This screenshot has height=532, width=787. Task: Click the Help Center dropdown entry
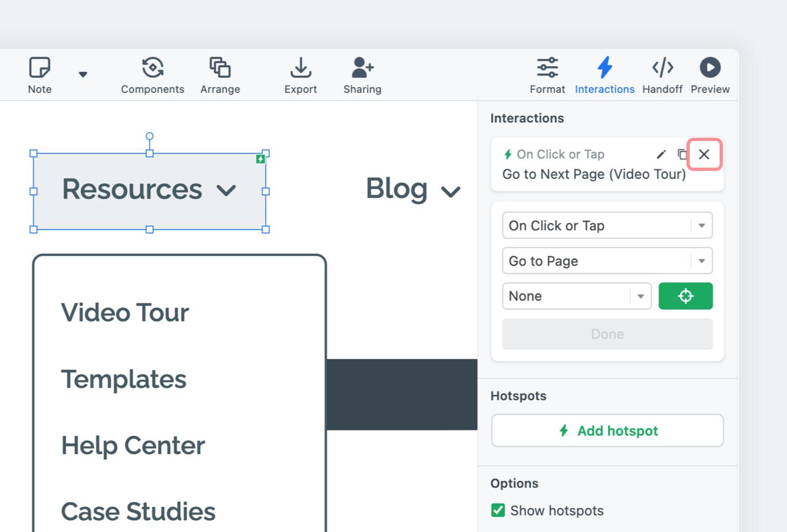point(133,446)
